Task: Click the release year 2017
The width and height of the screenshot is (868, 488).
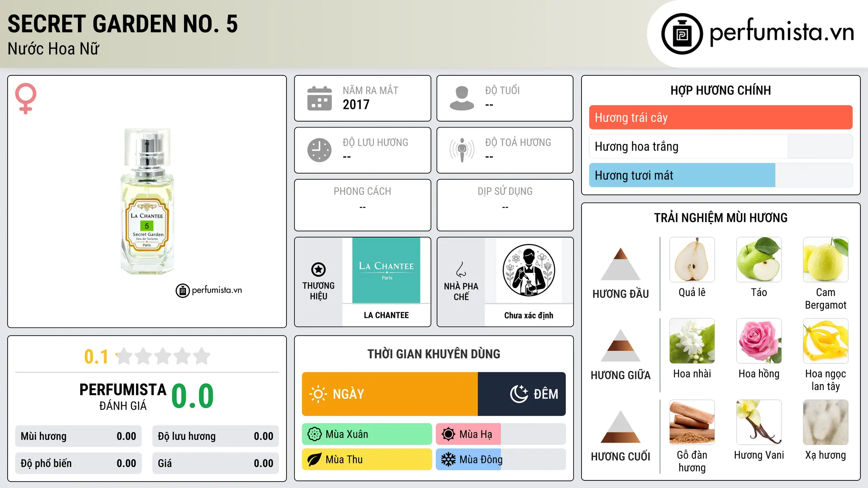Action: click(x=356, y=105)
